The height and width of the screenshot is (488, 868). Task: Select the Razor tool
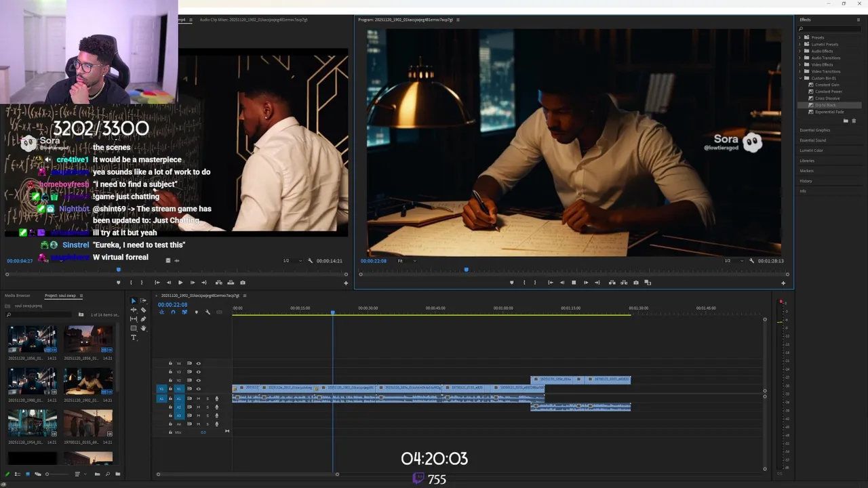coord(143,310)
